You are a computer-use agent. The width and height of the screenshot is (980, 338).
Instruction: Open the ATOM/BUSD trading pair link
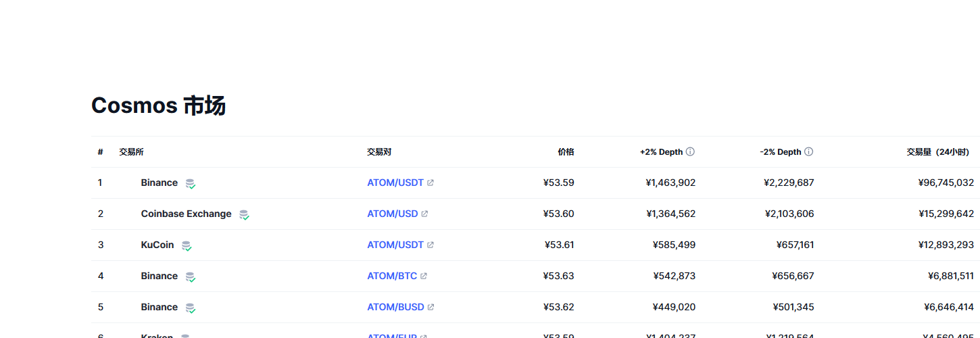[395, 308]
